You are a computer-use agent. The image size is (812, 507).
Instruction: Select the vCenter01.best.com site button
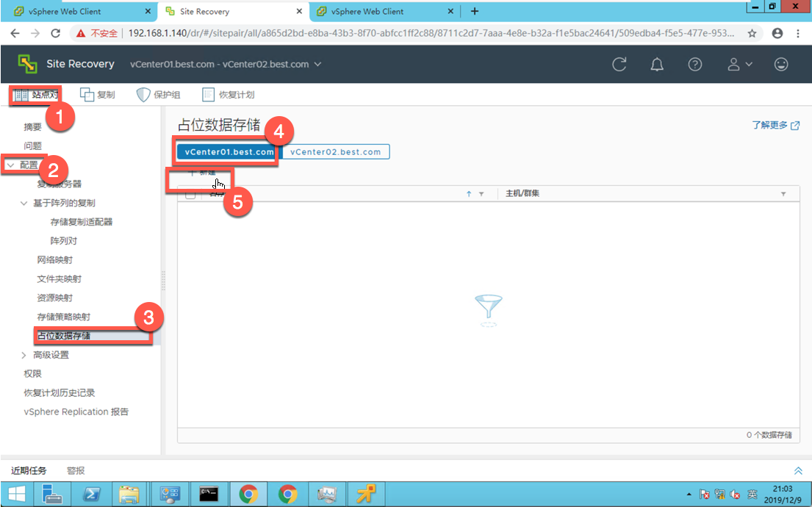[229, 152]
